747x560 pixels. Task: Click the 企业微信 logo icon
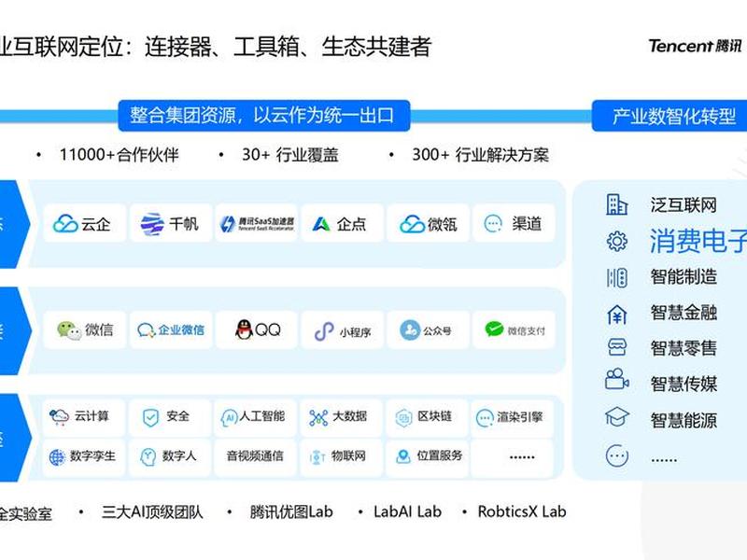pyautogui.click(x=147, y=330)
